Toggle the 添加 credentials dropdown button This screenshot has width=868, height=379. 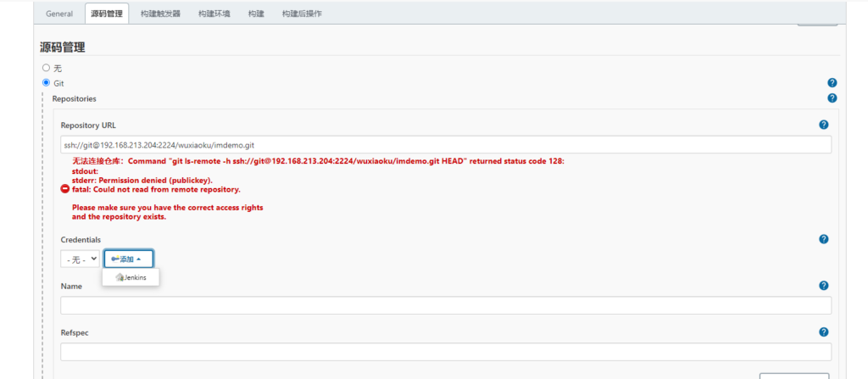[128, 259]
